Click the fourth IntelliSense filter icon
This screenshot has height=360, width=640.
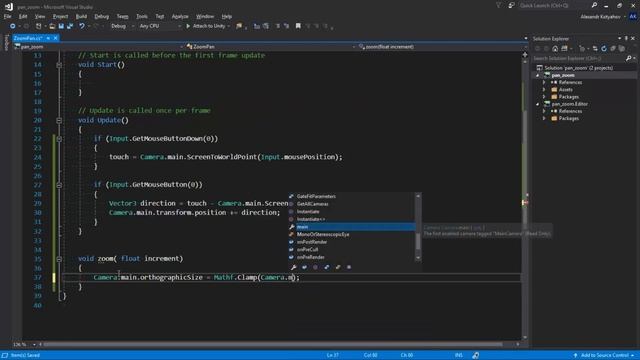pyautogui.click(x=327, y=267)
